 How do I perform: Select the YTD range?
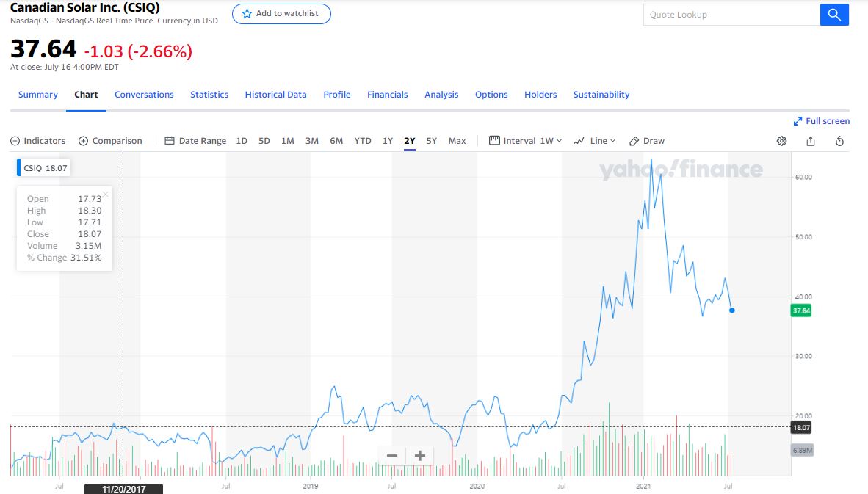(x=363, y=141)
